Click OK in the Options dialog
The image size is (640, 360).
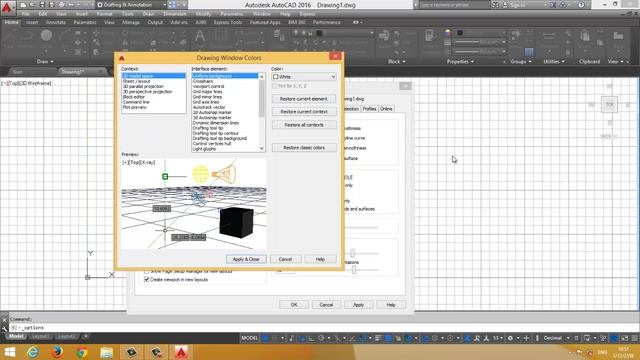294,305
